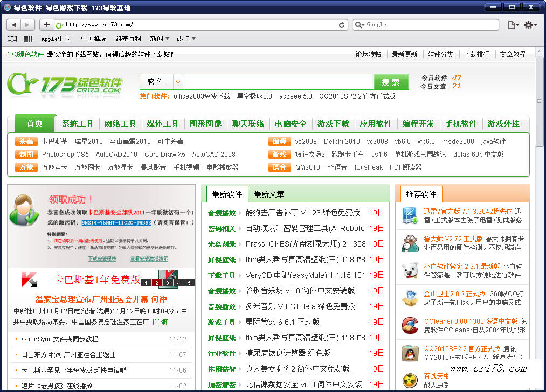Open the Apple中国 bookmark
This screenshot has width=546, height=392.
56,39
